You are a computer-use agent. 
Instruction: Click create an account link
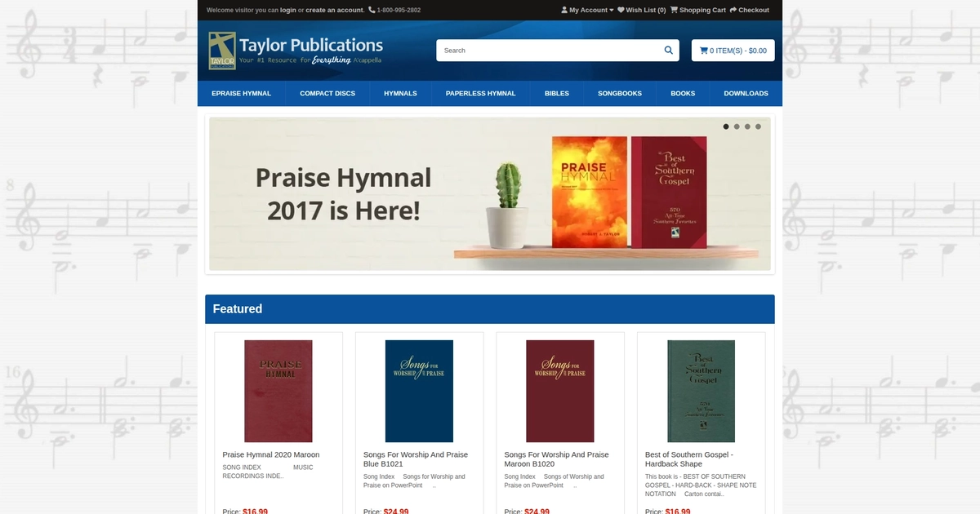335,11
